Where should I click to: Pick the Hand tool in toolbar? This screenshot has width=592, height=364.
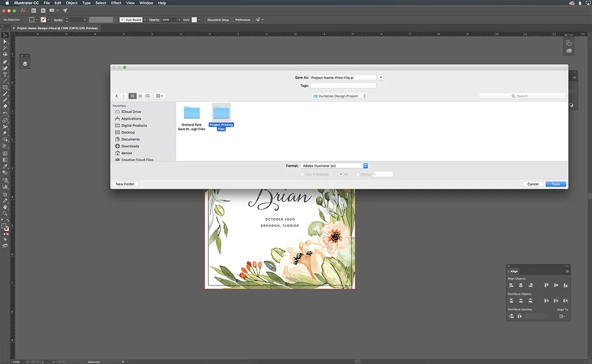[5, 207]
